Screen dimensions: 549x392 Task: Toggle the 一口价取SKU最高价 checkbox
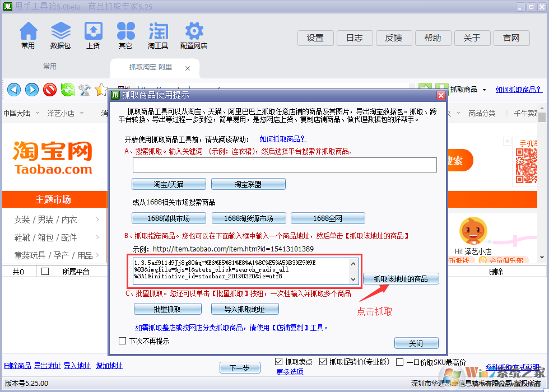tap(401, 361)
